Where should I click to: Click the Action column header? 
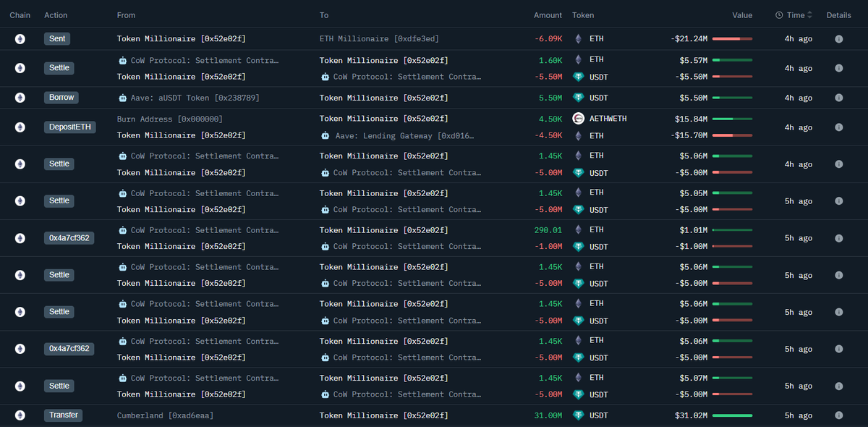(56, 15)
